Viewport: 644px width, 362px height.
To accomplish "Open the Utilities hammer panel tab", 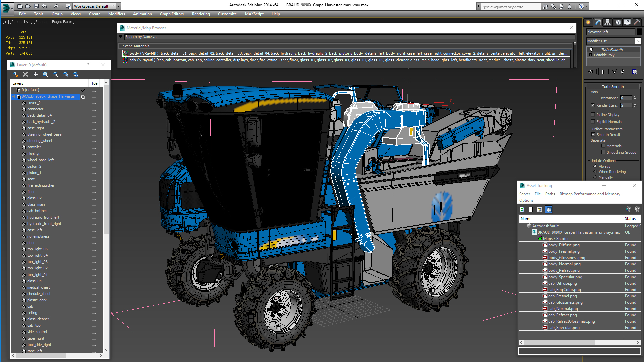I will pos(637,22).
